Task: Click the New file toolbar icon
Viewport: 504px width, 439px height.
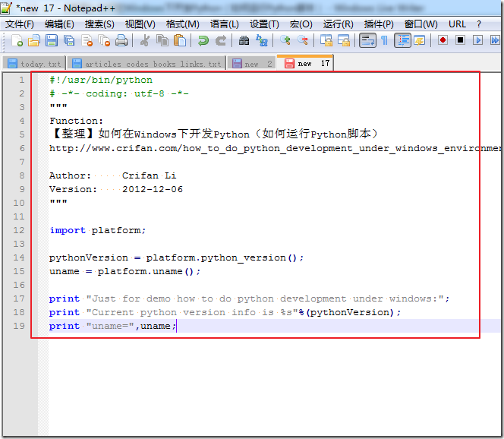Action: coord(17,41)
